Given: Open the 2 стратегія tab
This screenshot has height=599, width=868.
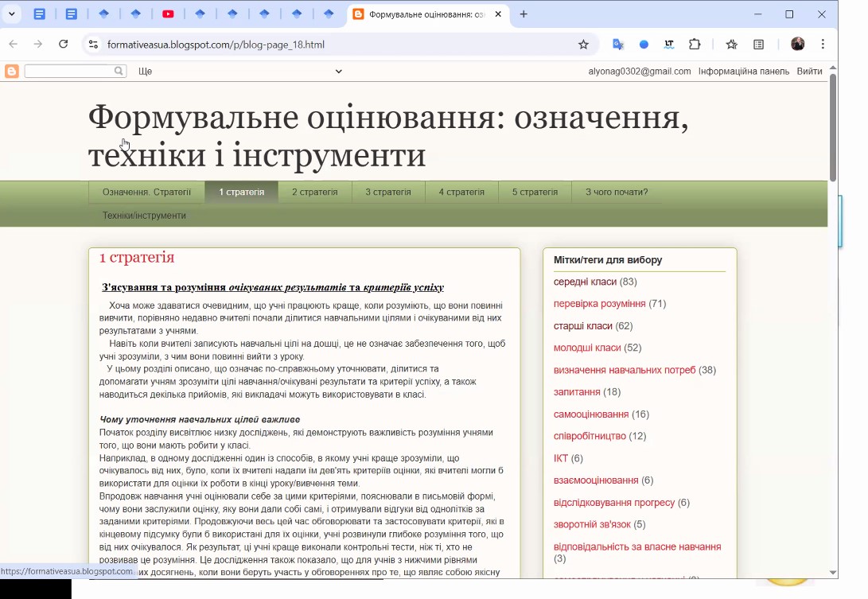Looking at the screenshot, I should [314, 192].
